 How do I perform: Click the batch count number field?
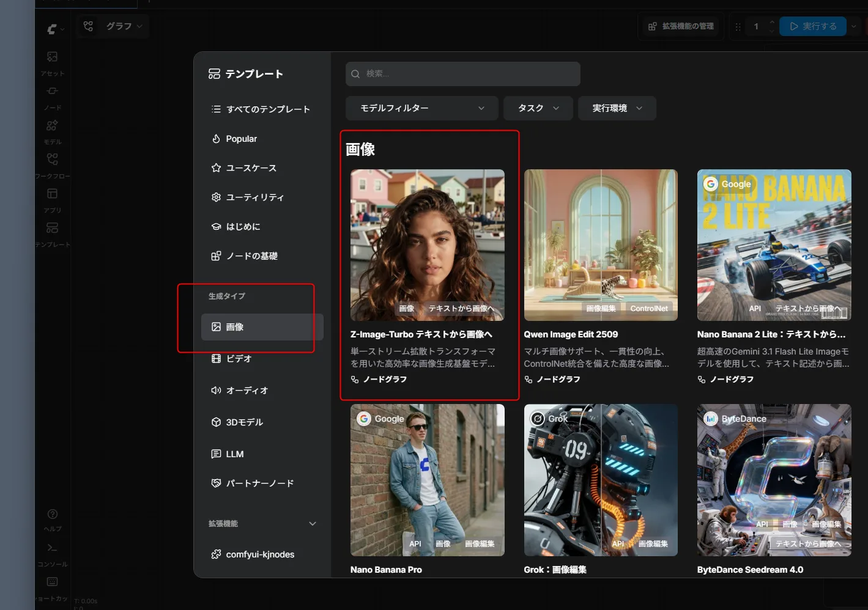tap(756, 26)
